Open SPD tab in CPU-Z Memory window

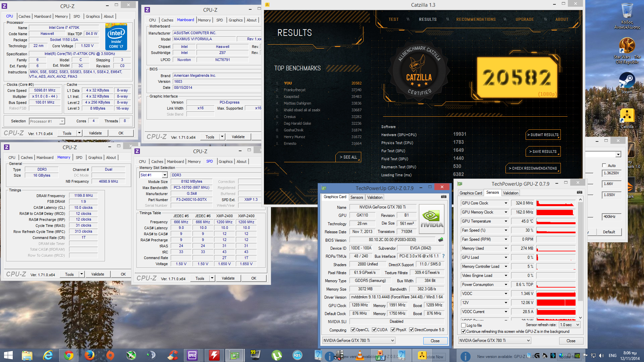pos(79,158)
